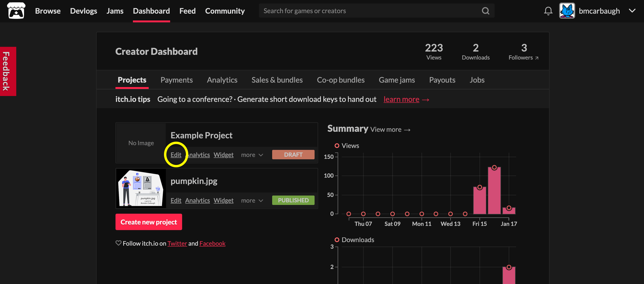Edit the Example Project draft
The image size is (644, 284).
click(x=176, y=155)
